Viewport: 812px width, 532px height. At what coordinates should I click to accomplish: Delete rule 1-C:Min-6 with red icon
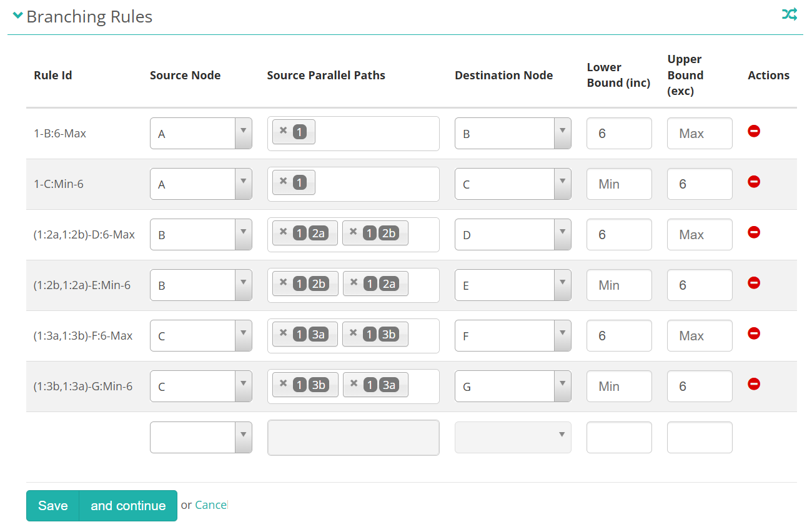pos(754,182)
